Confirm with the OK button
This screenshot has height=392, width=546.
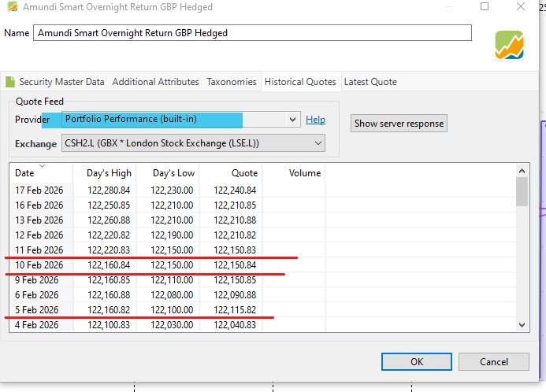pos(417,361)
